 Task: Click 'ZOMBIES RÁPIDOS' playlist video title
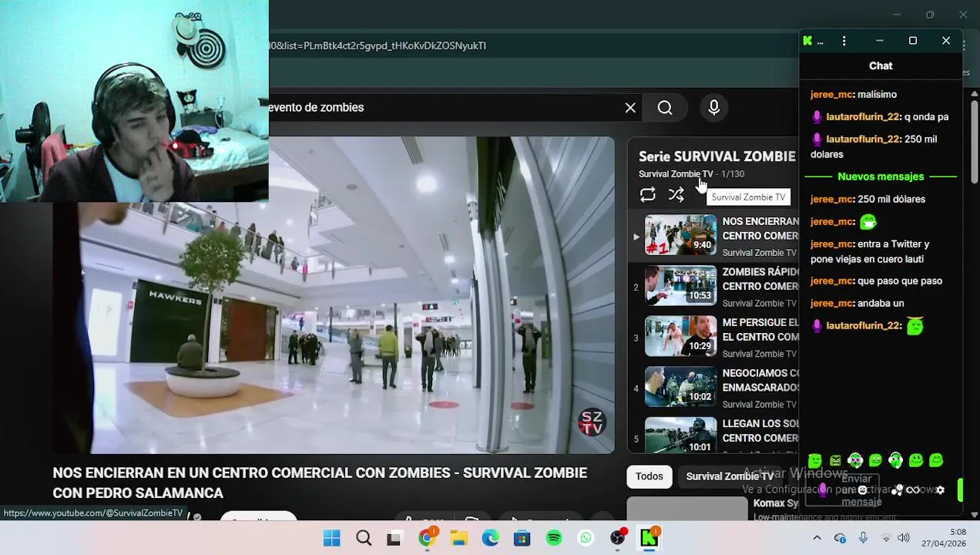tap(760, 279)
